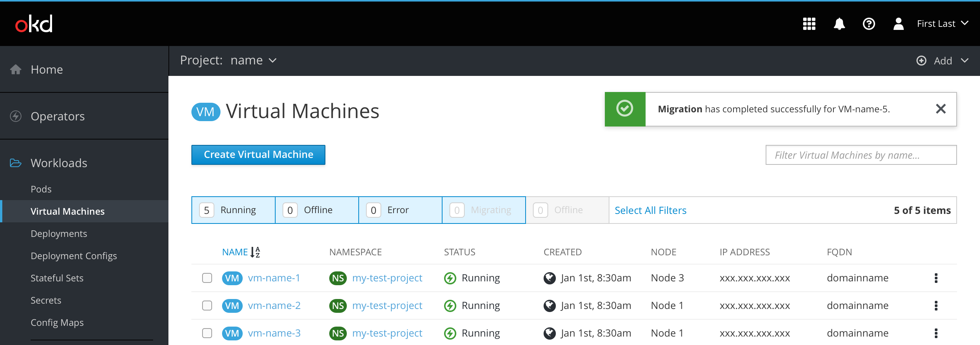This screenshot has height=345, width=980.
Task: Click the VM badge for vm-name-3
Action: pos(232,333)
